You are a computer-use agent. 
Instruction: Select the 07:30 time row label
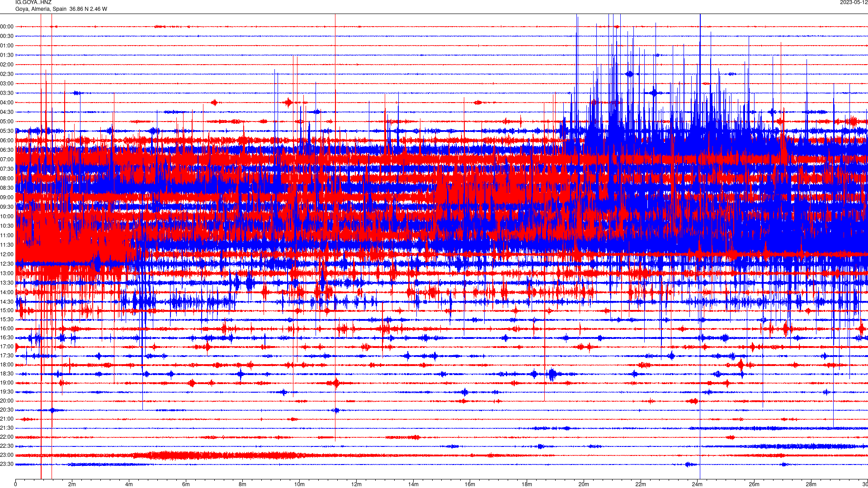[7, 169]
